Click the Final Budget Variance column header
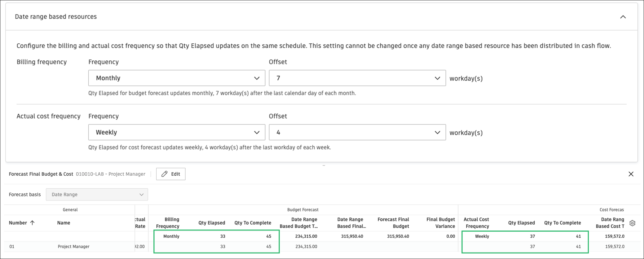This screenshot has width=644, height=259. pyautogui.click(x=440, y=223)
